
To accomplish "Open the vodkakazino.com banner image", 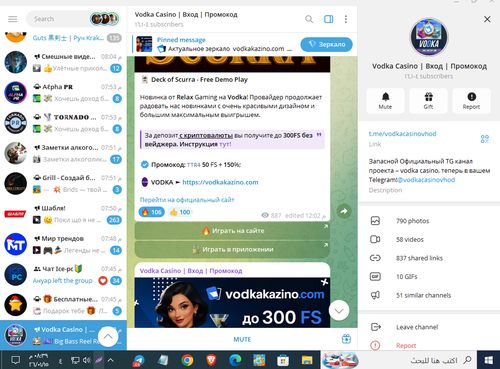I will coord(232,303).
